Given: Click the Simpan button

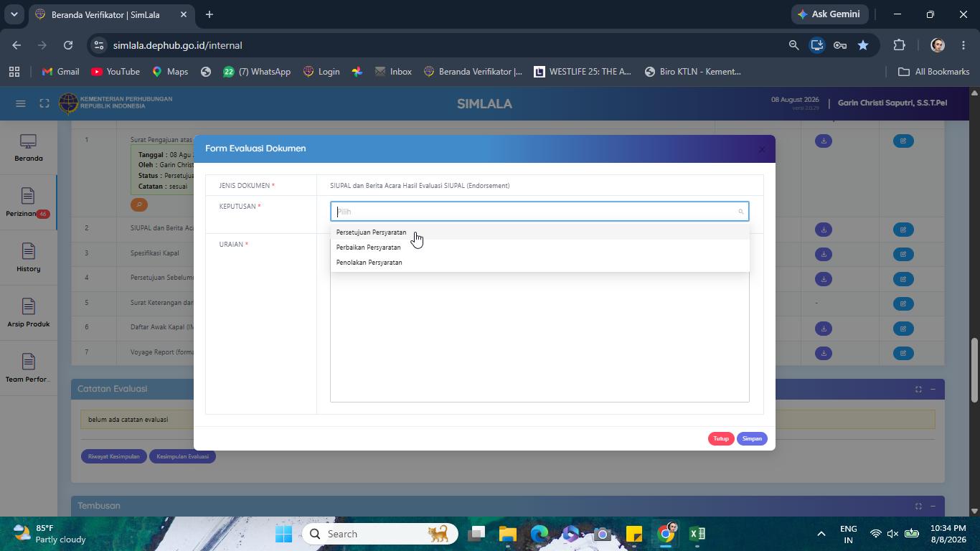Looking at the screenshot, I should click(752, 438).
